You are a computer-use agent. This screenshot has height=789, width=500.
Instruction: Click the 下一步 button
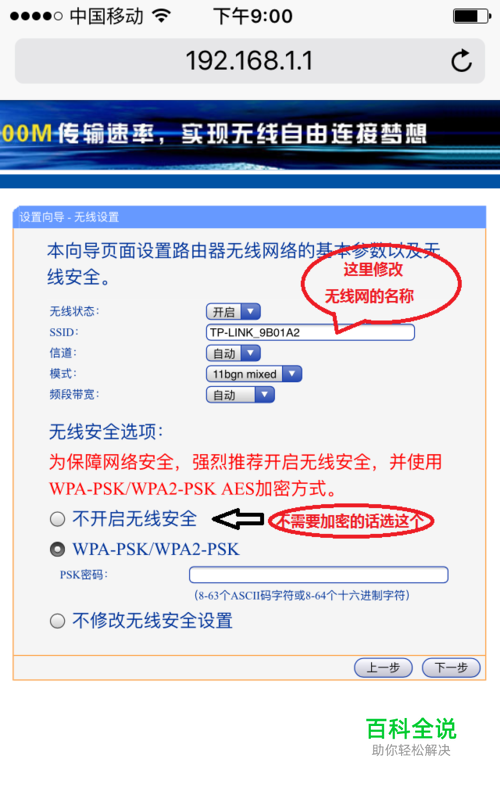pos(451,668)
